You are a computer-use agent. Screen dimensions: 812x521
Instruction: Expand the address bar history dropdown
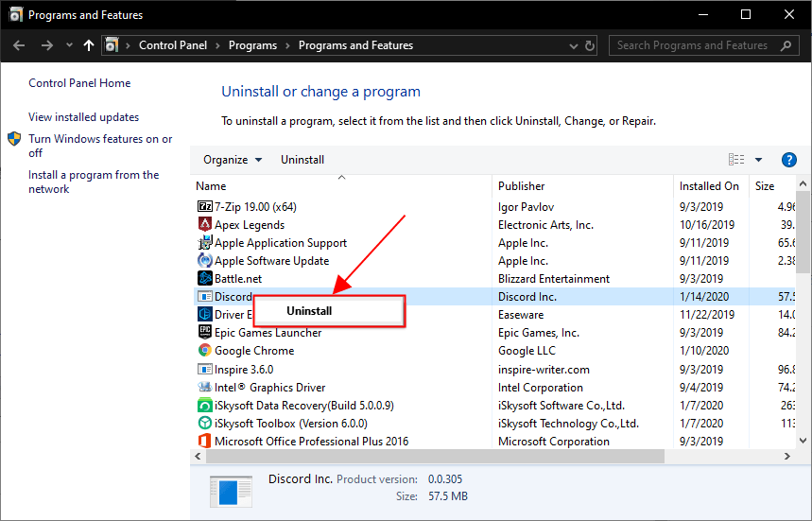[571, 45]
